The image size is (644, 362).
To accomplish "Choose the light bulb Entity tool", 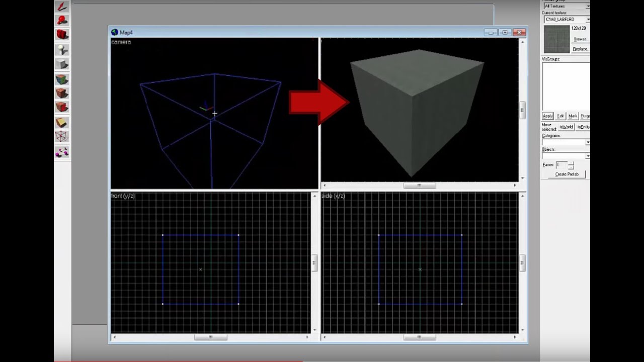I will 62,49.
